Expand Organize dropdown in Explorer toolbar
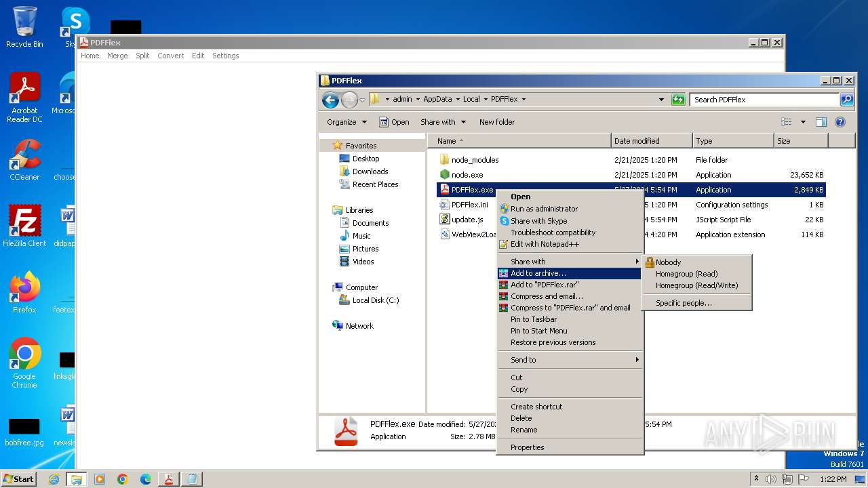 click(347, 122)
